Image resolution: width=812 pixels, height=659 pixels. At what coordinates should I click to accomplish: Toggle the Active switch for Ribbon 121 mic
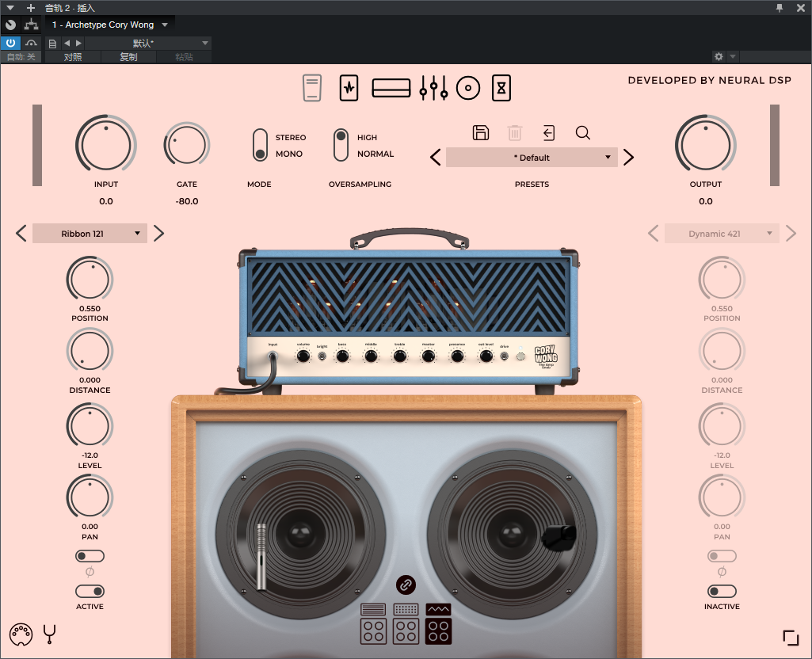click(x=90, y=591)
